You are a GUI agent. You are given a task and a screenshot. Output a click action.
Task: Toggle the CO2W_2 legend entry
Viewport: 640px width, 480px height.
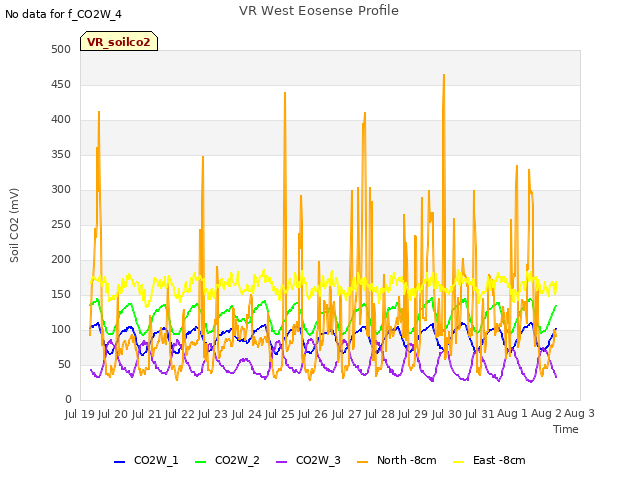click(x=227, y=460)
